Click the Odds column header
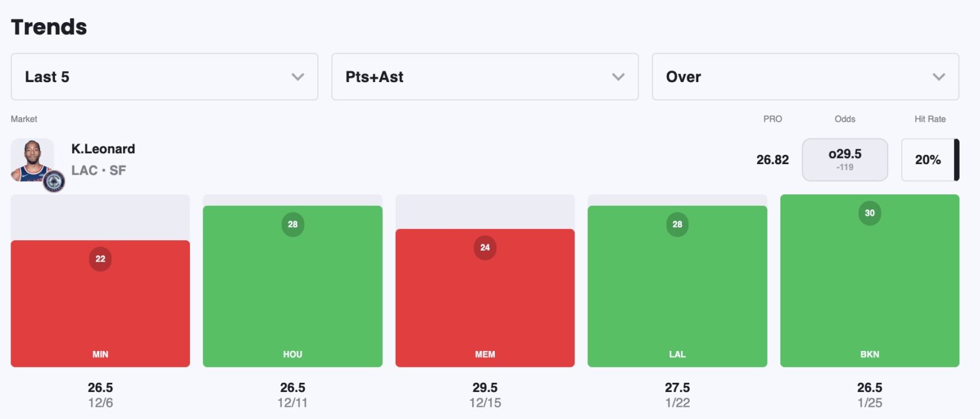Image resolution: width=980 pixels, height=419 pixels. (845, 119)
